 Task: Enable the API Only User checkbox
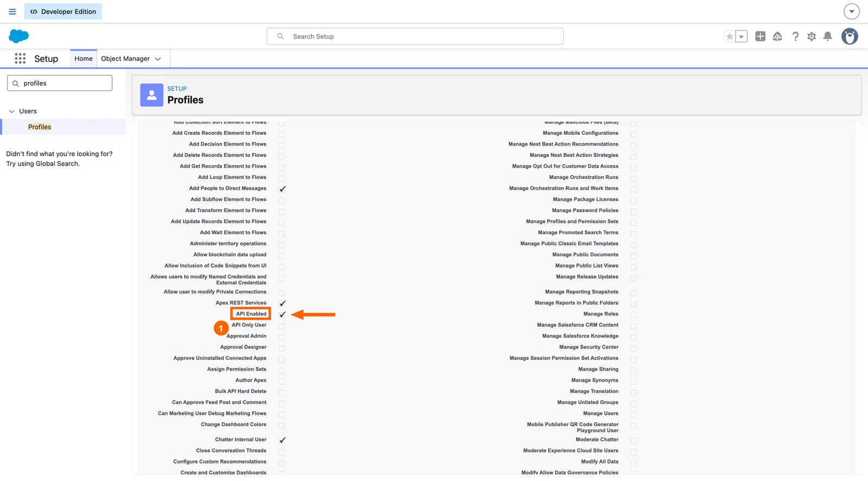(282, 326)
